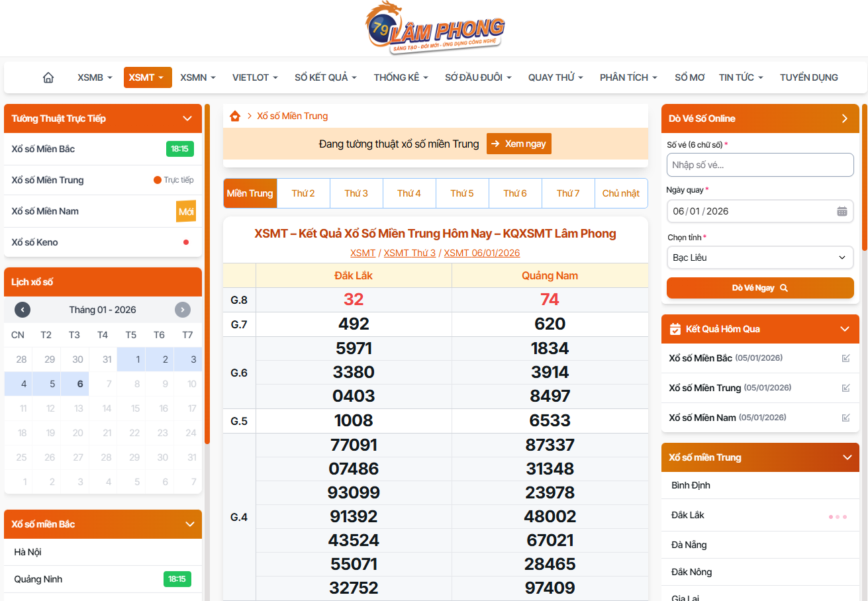868x601 pixels.
Task: Expand the THỐNG KÊ menu dropdown
Action: click(x=401, y=77)
